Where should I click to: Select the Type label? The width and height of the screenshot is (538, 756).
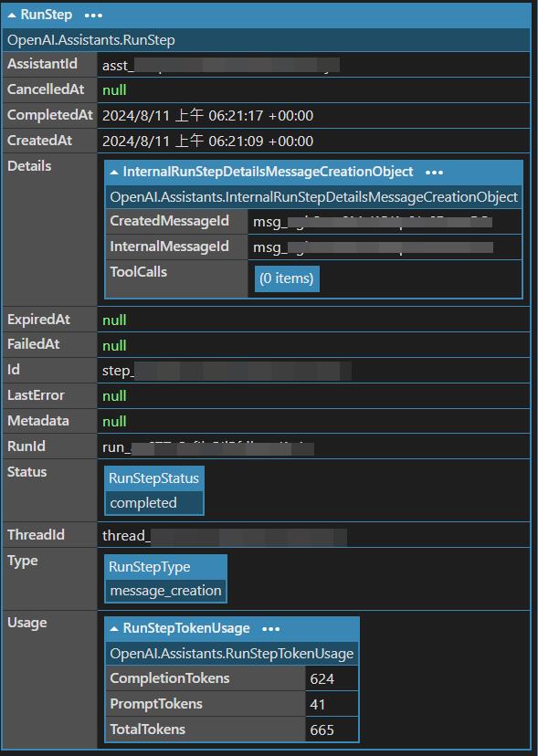point(22,561)
